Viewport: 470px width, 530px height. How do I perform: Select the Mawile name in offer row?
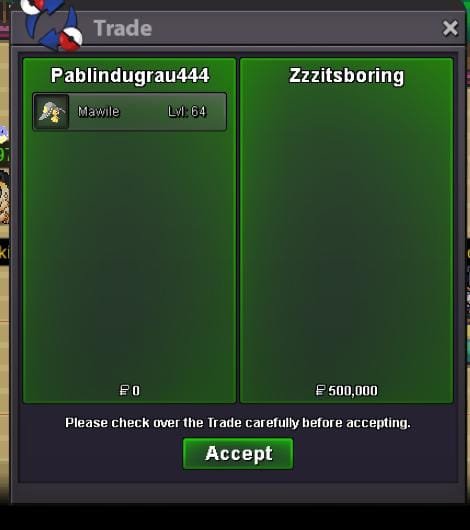coord(98,112)
